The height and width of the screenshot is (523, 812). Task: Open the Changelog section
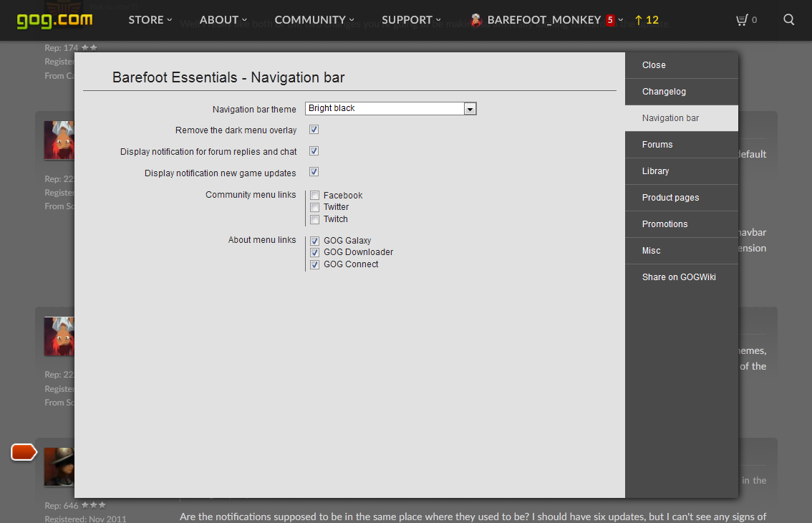pos(682,92)
